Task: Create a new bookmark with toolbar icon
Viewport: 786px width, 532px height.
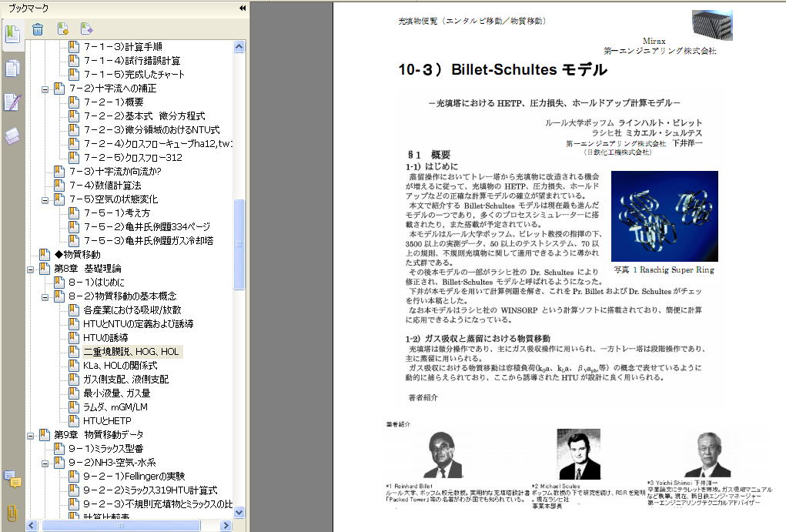Action: pyautogui.click(x=62, y=29)
